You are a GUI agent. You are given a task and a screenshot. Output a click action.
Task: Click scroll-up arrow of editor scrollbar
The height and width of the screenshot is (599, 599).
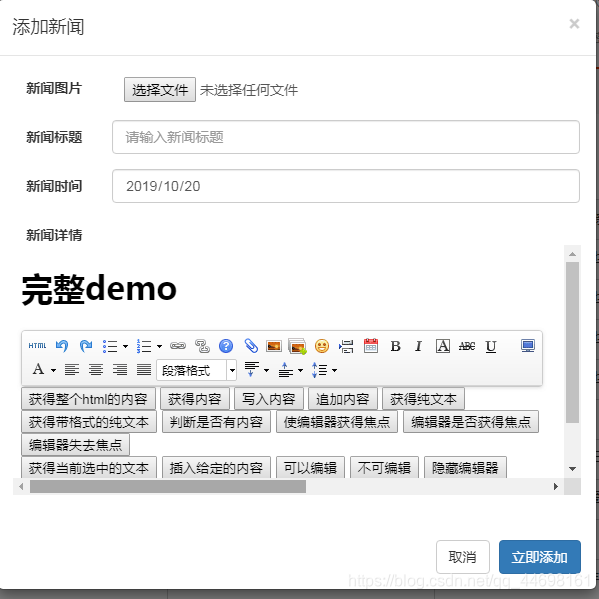click(x=572, y=254)
